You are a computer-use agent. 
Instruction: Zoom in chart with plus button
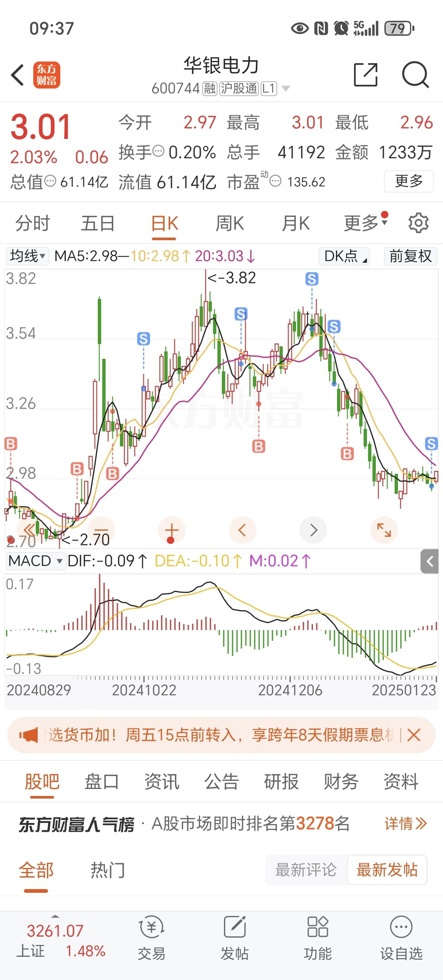[x=172, y=530]
